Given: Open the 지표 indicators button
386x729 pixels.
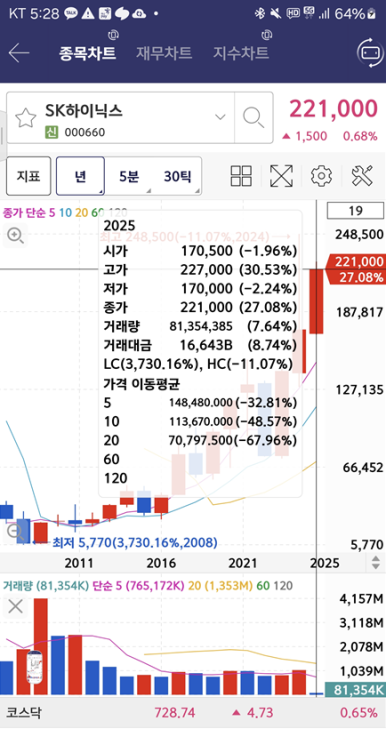Looking at the screenshot, I should 28,176.
